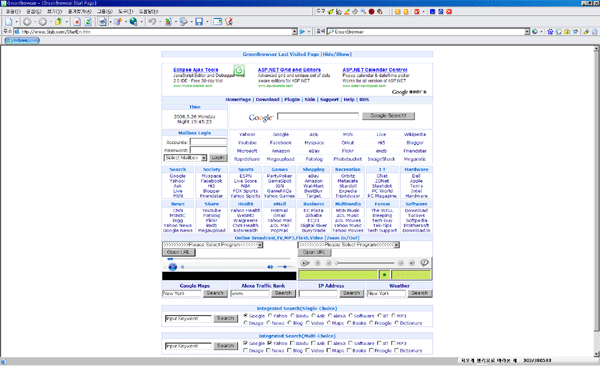Viewport: 600px width, 366px height.
Task: Click the globe search-engine icon beside search box
Action: 535,32
